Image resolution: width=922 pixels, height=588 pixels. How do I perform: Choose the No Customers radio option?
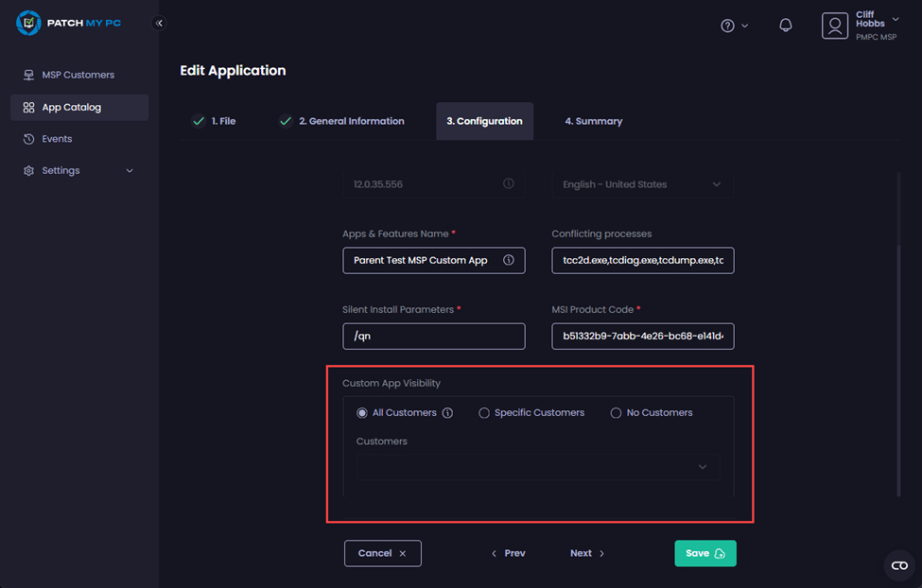point(616,413)
